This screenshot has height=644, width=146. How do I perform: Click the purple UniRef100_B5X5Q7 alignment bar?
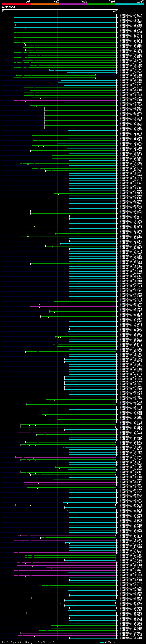pyautogui.click(x=74, y=304)
